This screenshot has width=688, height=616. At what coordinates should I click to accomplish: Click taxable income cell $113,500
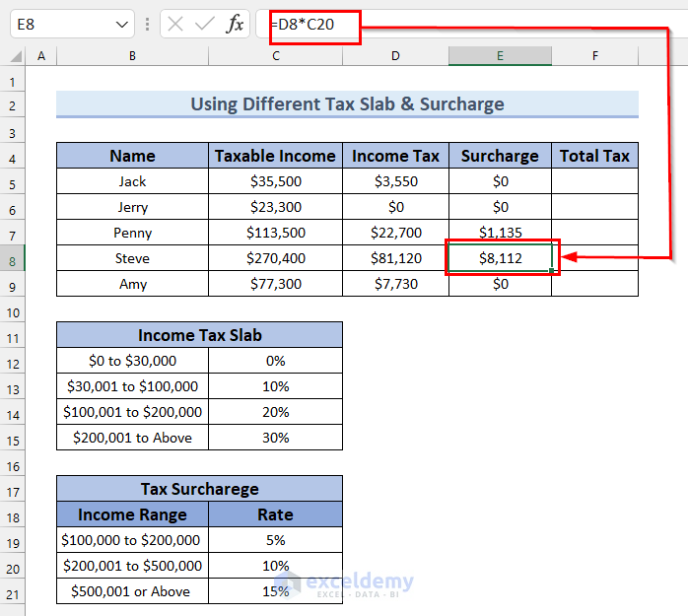click(276, 233)
